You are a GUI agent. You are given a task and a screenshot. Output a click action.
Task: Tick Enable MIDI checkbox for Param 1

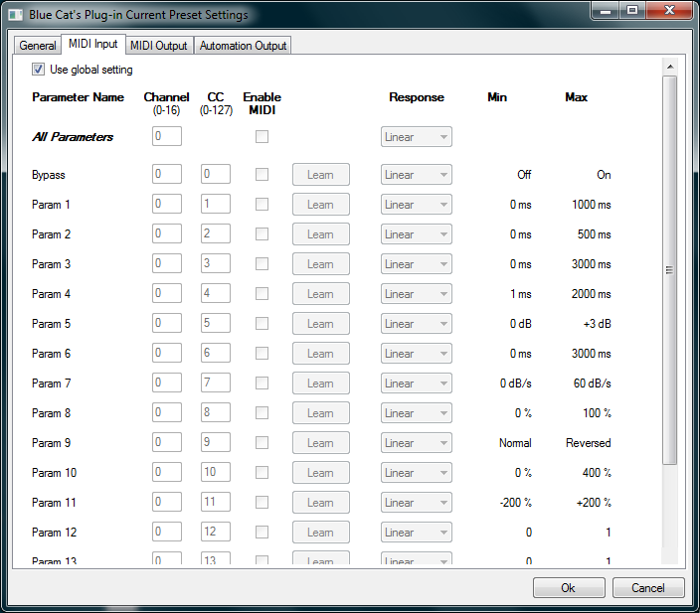click(x=262, y=205)
